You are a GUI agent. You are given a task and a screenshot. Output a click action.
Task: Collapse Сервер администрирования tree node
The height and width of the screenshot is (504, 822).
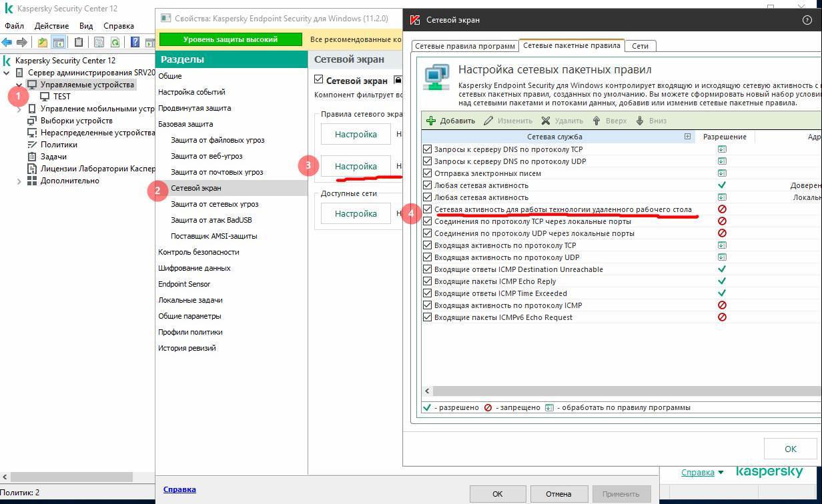point(7,73)
